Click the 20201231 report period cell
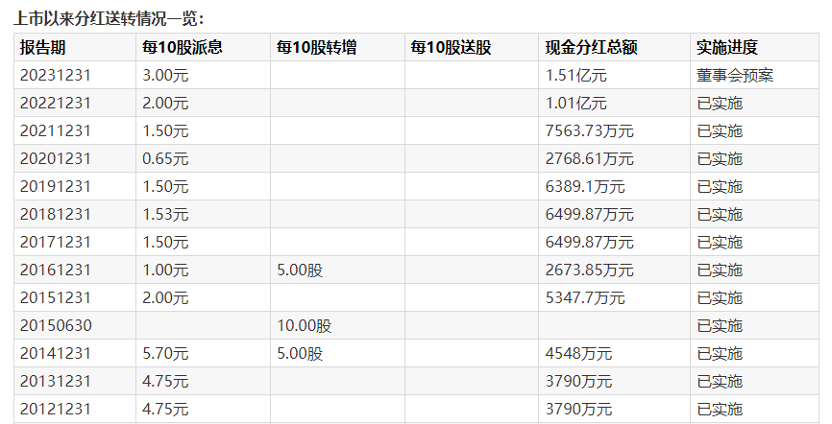This screenshot has height=424, width=832. (55, 159)
